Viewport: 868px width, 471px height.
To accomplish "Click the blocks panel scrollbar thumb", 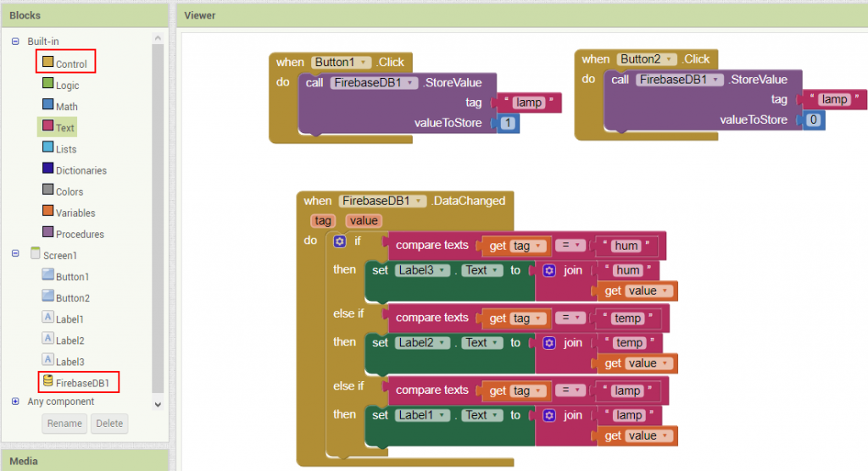I will [x=158, y=219].
